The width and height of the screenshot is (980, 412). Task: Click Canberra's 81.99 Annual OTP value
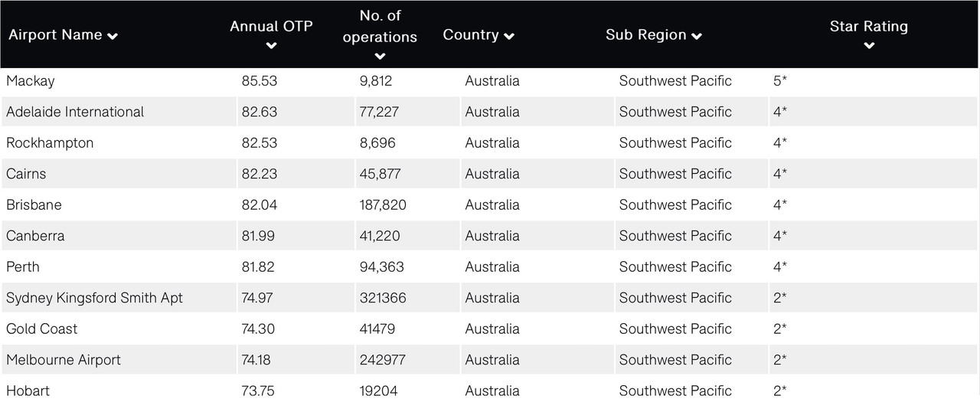click(257, 236)
